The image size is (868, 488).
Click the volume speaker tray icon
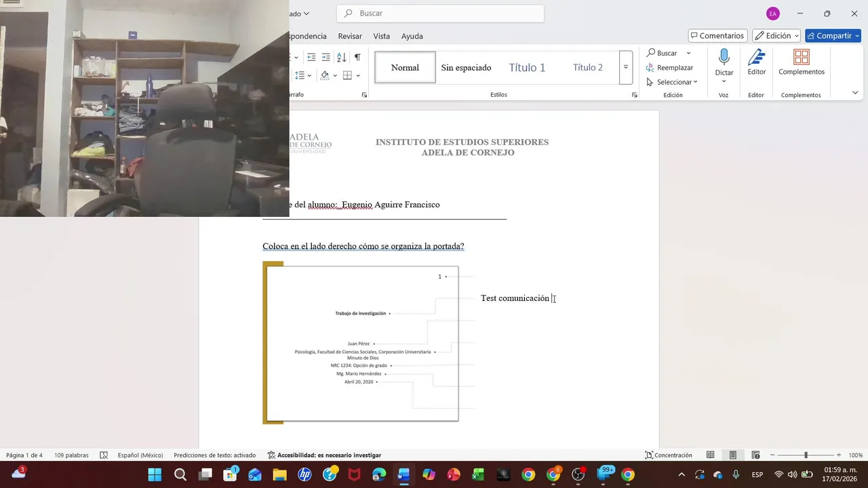tap(792, 474)
